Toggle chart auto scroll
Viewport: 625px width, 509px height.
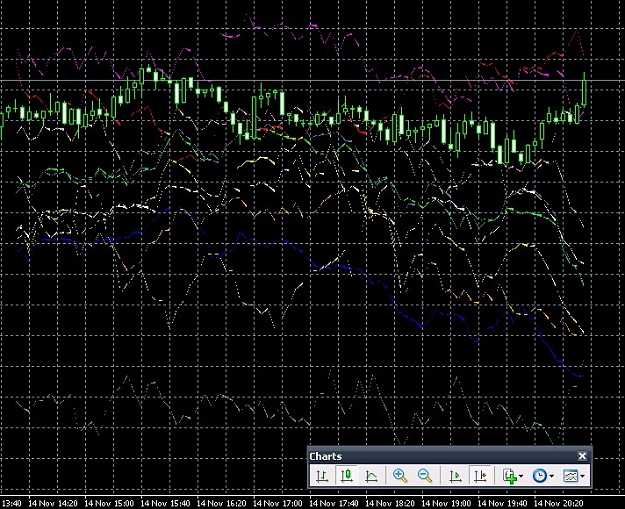455,476
